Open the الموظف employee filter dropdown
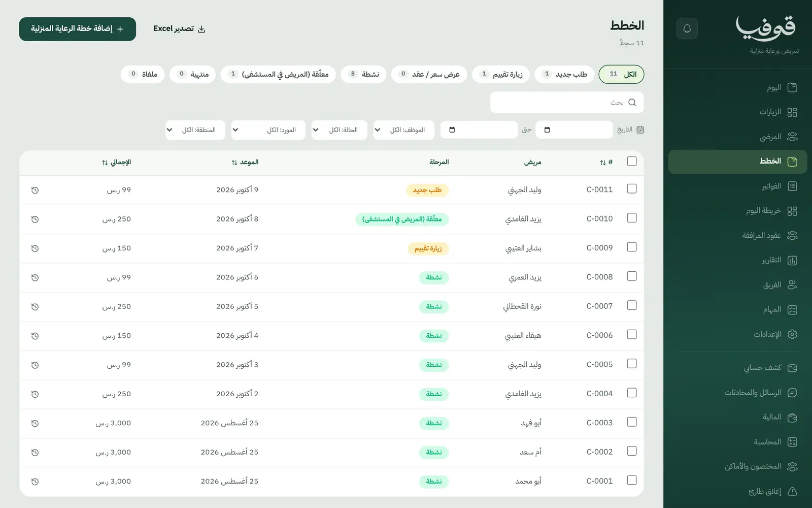Screen dimensions: 812x508 (x=404, y=130)
